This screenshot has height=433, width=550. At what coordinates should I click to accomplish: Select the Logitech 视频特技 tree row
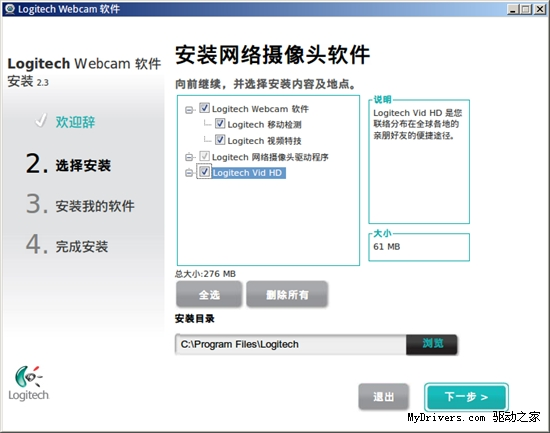pos(264,141)
